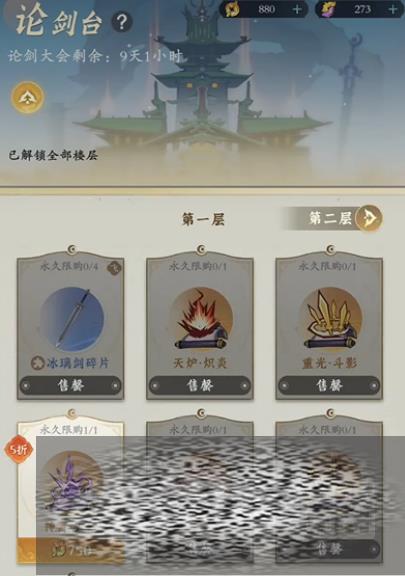Select the 天炉·炽责 flame scroll icon
405x576 pixels.
[x=201, y=320]
